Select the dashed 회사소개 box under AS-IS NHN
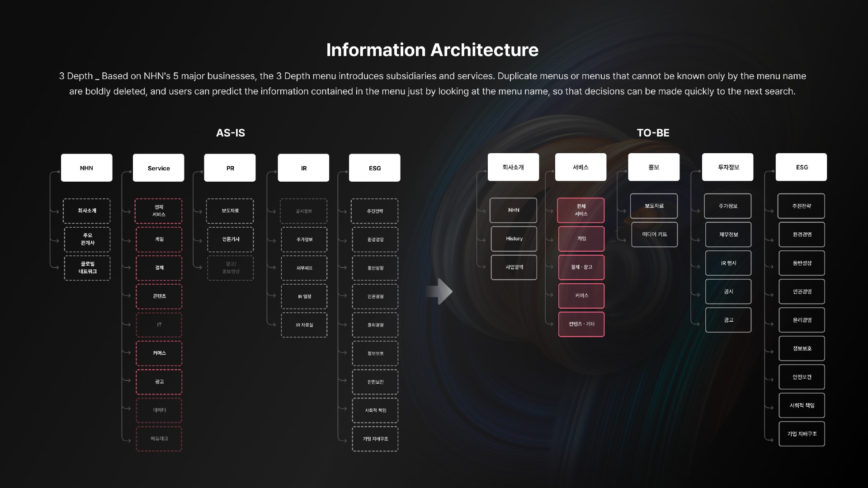This screenshot has height=488, width=868. [x=87, y=211]
